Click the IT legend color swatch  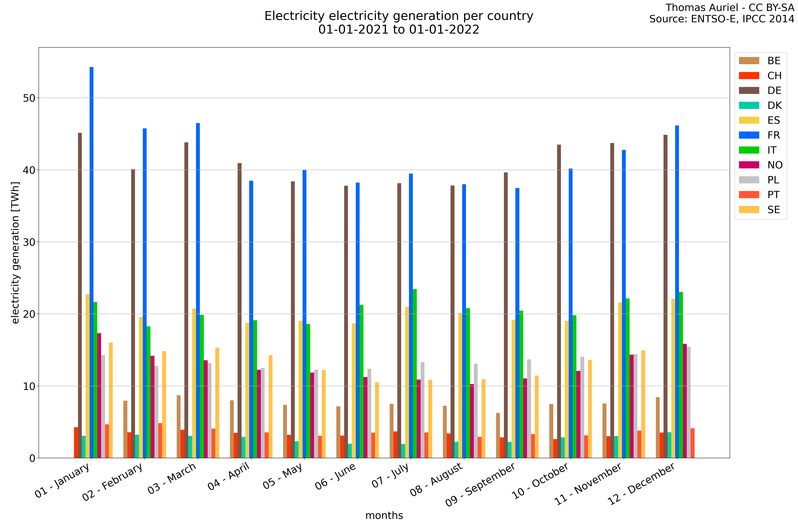pyautogui.click(x=749, y=150)
